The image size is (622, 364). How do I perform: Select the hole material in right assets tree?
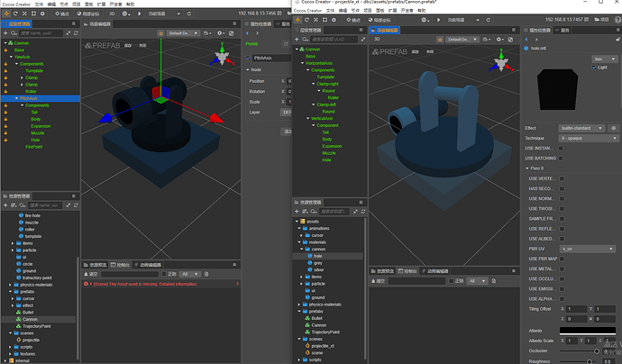coord(317,256)
